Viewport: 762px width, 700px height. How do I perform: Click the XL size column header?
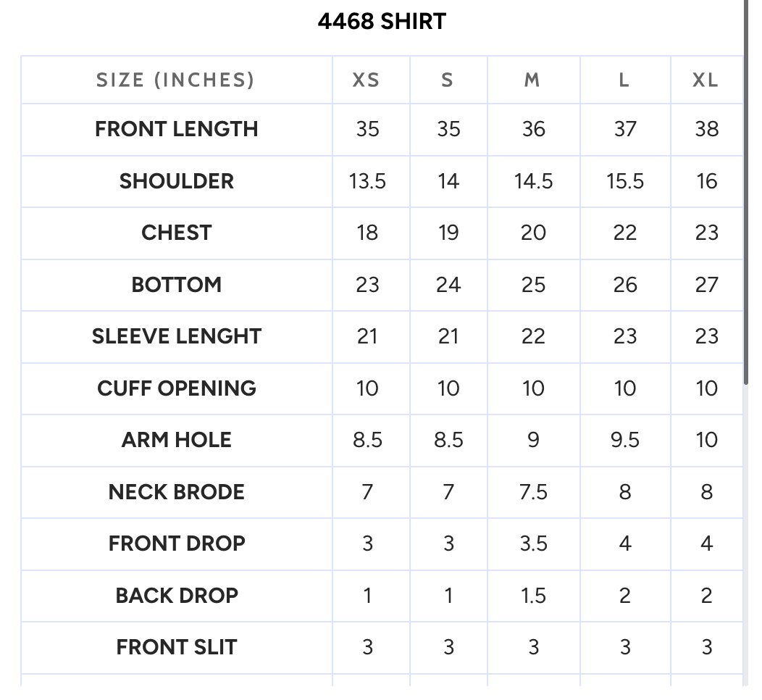pyautogui.click(x=706, y=80)
